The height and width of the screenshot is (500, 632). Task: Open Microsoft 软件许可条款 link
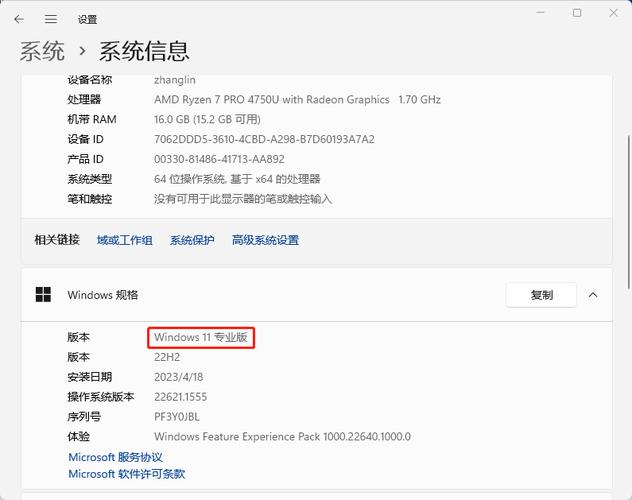[x=127, y=474]
